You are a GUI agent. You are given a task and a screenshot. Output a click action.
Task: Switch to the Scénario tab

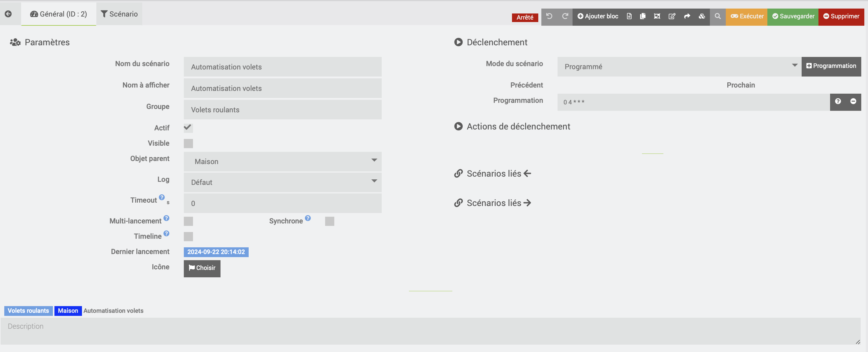pyautogui.click(x=119, y=14)
